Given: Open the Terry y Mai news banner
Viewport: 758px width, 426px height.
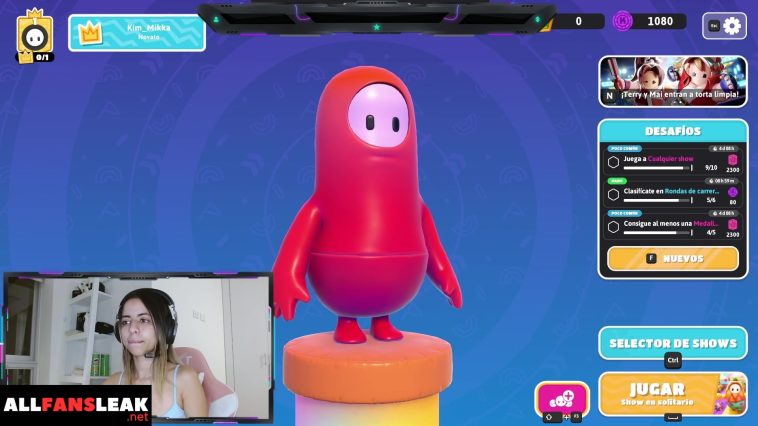Looking at the screenshot, I should [672, 80].
